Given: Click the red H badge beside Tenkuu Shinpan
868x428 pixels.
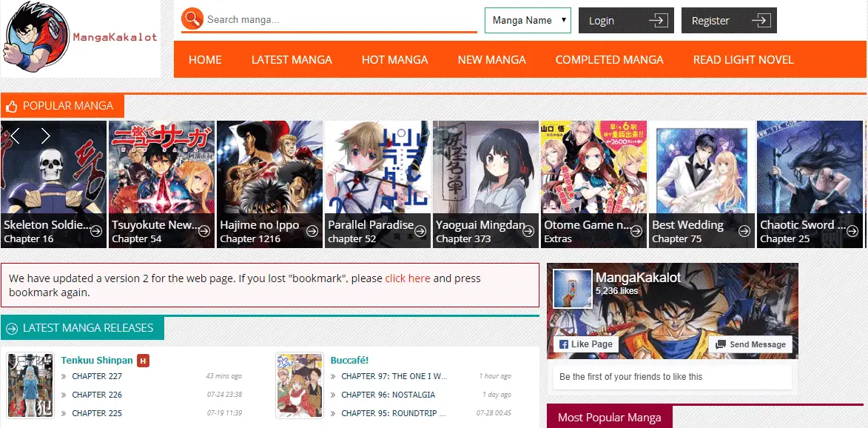Looking at the screenshot, I should pyautogui.click(x=144, y=361).
